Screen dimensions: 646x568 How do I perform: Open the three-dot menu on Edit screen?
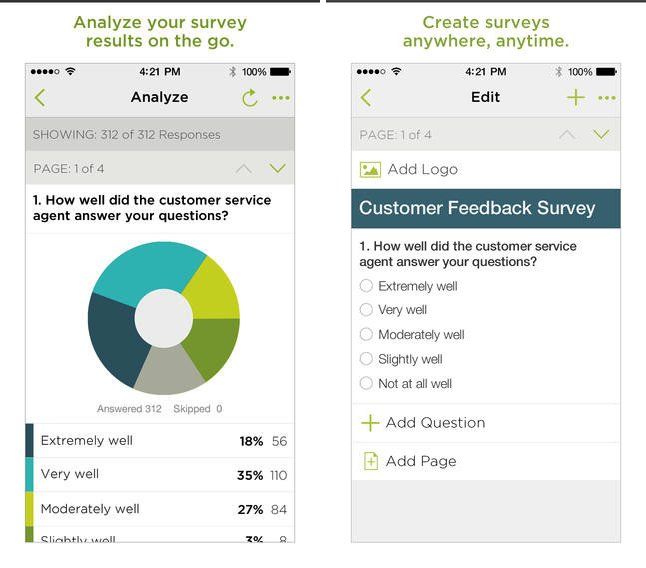[x=607, y=98]
